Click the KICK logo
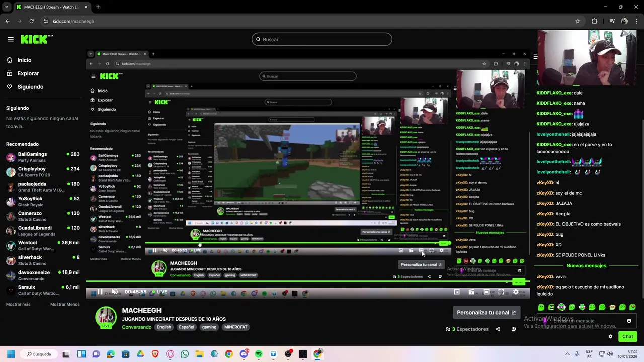This screenshot has width=644, height=362. (x=37, y=39)
